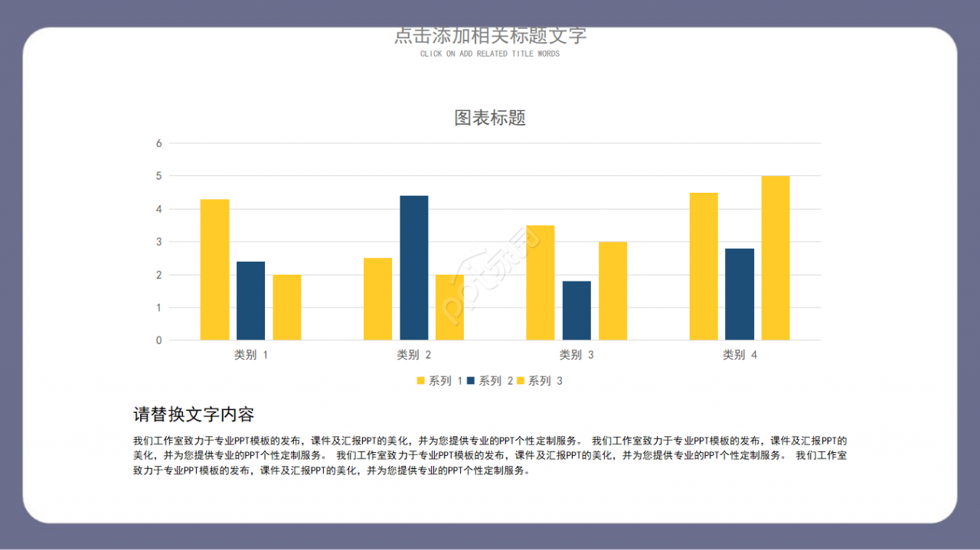The width and height of the screenshot is (980, 550).
Task: Click the y-axis value 0
Action: [x=159, y=340]
